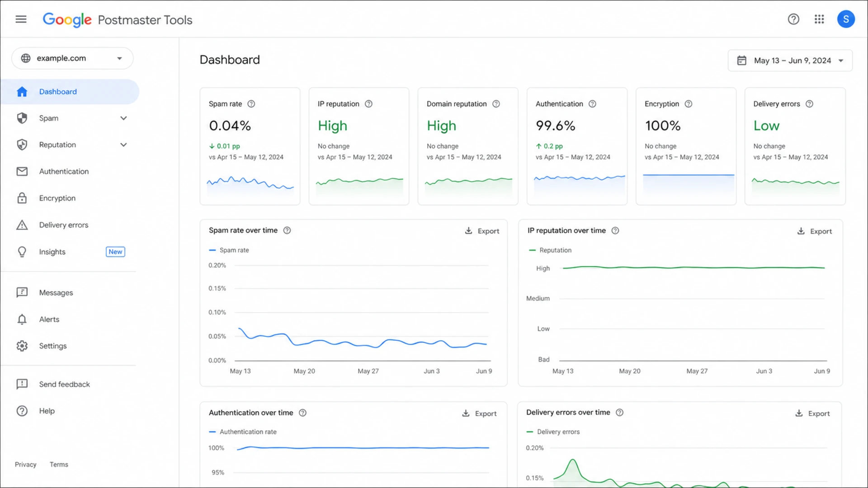The height and width of the screenshot is (488, 868).
Task: Open the help icon in top bar
Action: coord(793,19)
